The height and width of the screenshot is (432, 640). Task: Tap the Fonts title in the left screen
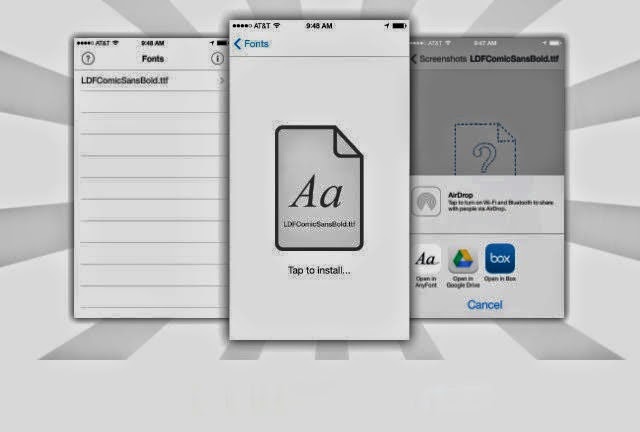153,59
